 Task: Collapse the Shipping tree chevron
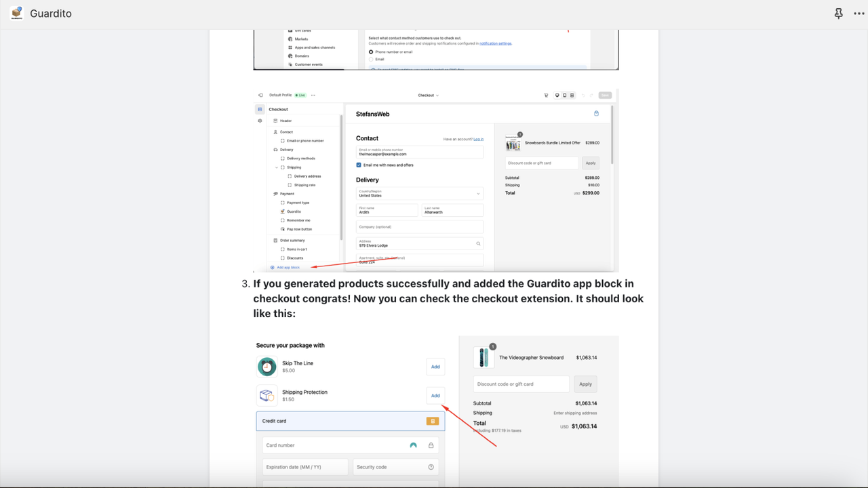[277, 167]
